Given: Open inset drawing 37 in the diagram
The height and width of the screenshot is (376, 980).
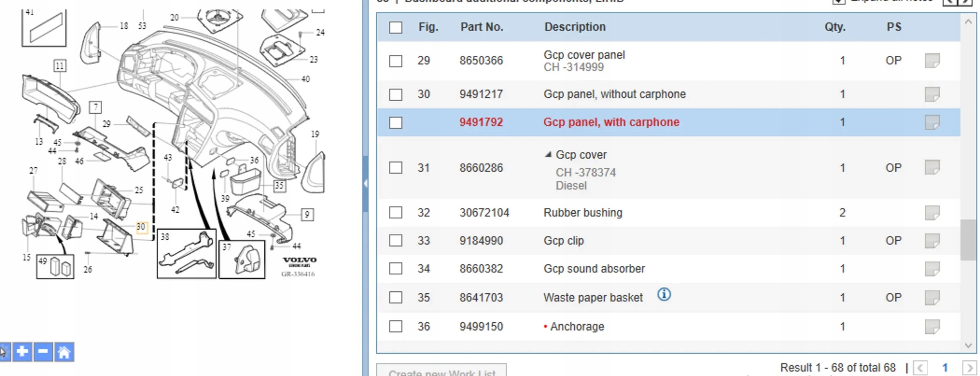Looking at the screenshot, I should tap(242, 260).
